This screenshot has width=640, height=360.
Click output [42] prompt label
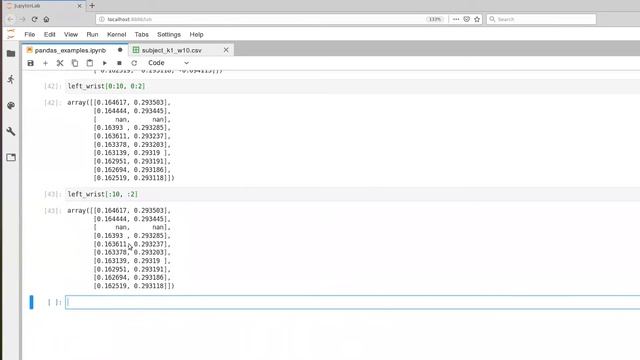pos(53,102)
